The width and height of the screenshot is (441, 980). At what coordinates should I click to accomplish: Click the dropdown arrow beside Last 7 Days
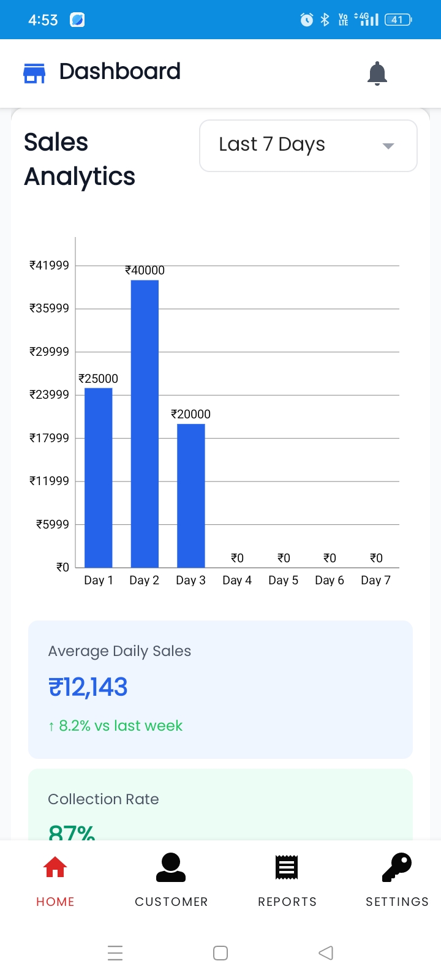388,146
